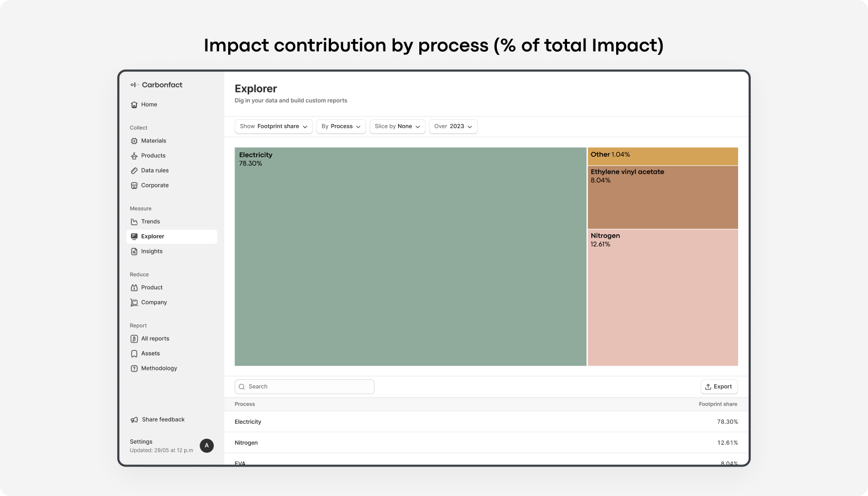Click the Trends chart icon

[x=134, y=222]
